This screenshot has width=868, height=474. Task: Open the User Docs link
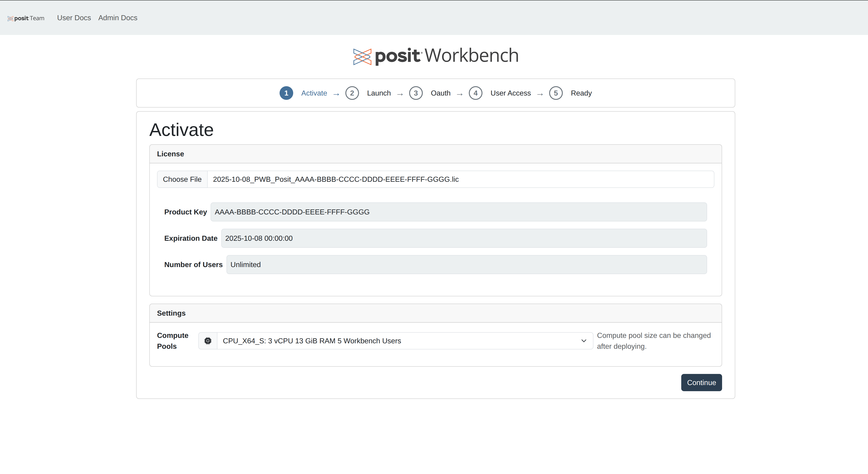[x=74, y=18]
